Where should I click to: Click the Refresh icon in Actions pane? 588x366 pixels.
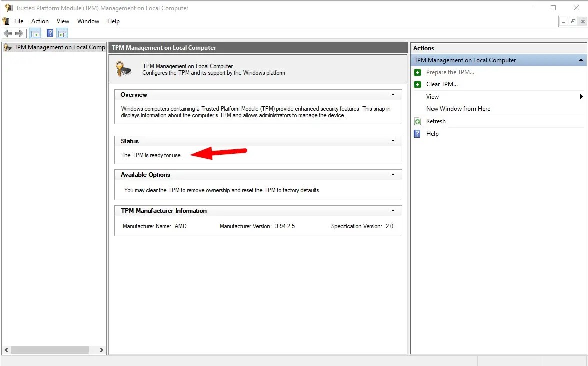[x=417, y=121]
